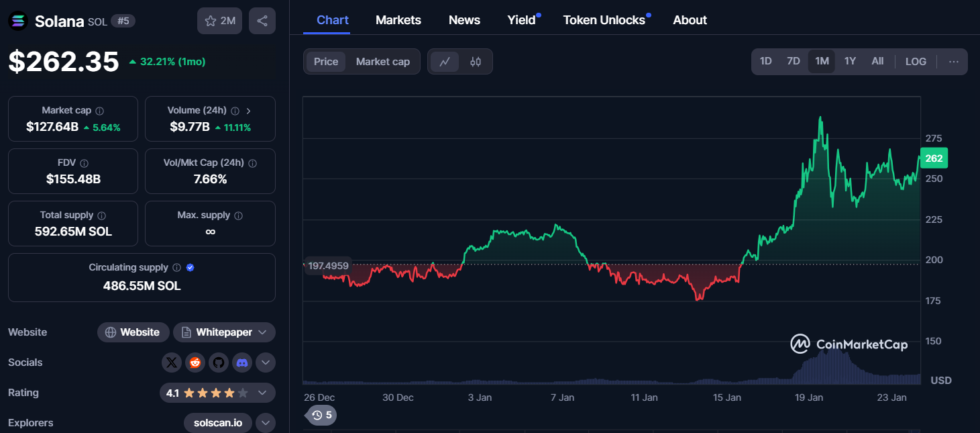Viewport: 980px width, 433px height.
Task: Click the Solana logo icon
Action: pyautogui.click(x=17, y=21)
